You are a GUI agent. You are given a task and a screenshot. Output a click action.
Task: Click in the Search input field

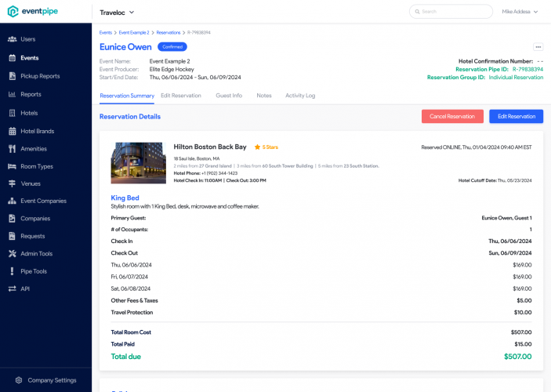click(x=451, y=12)
